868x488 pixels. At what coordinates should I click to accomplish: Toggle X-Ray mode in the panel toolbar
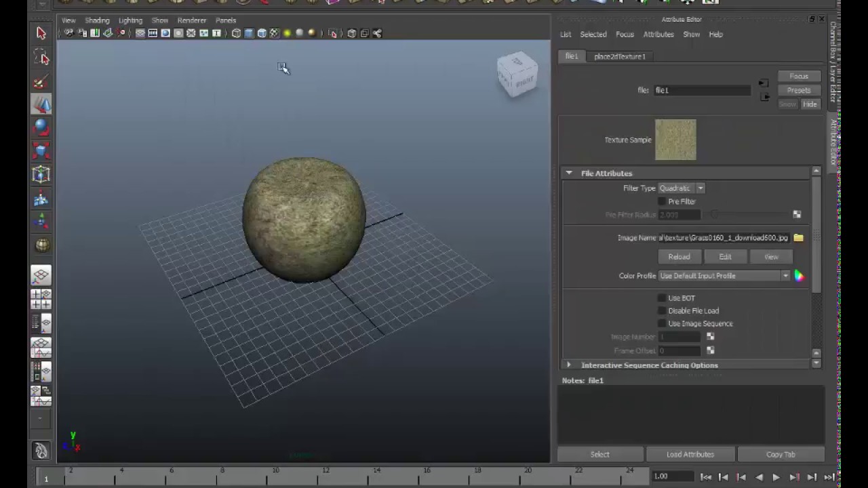(352, 33)
